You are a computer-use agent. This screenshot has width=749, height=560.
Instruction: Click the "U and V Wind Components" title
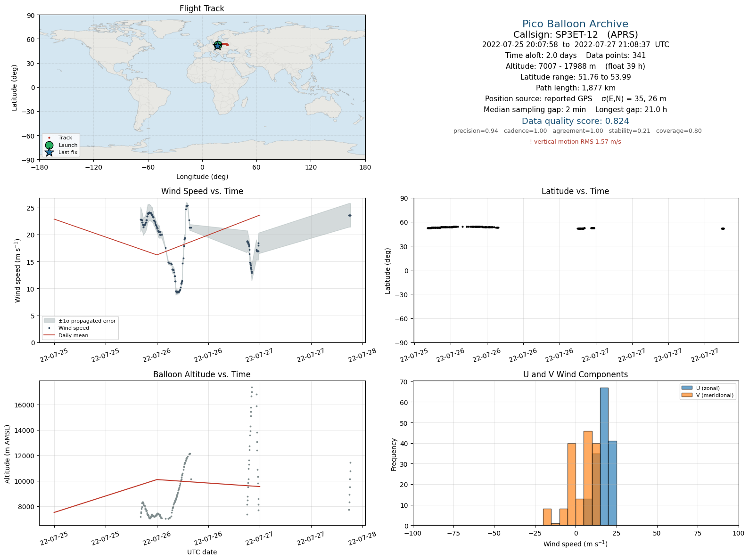tap(575, 374)
